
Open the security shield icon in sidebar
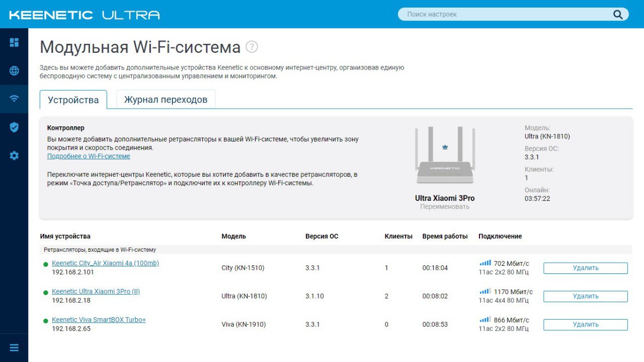tap(14, 127)
